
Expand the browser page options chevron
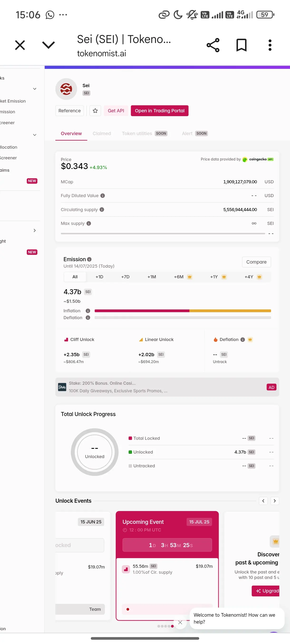(x=48, y=45)
